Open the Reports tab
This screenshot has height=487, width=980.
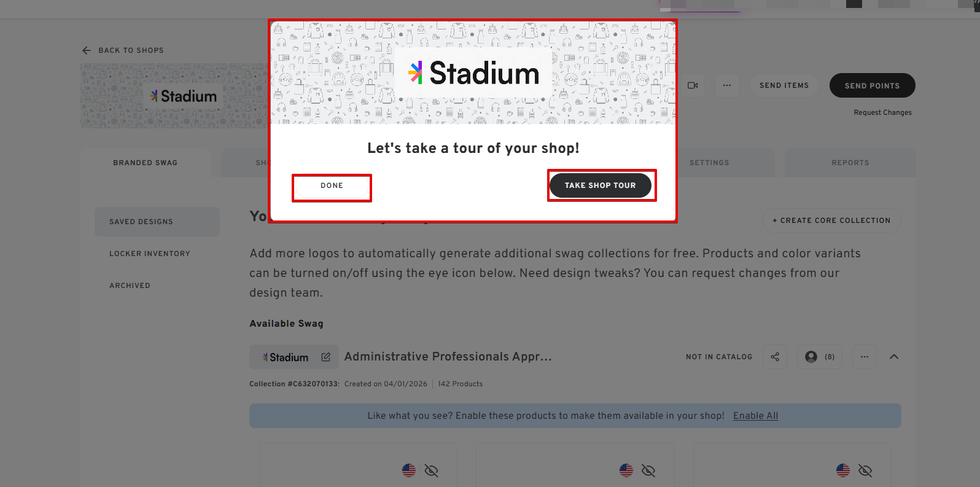pos(850,163)
